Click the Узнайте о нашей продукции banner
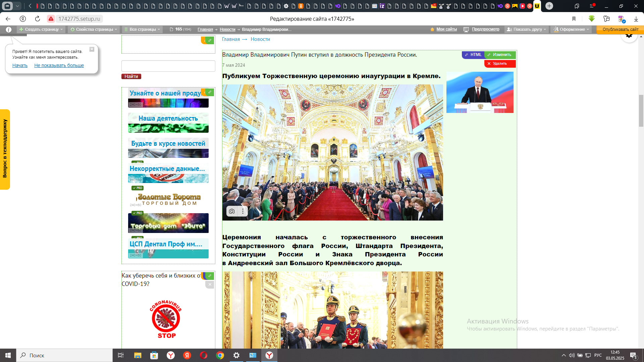Screen dimensions: 644x362 (168, 98)
